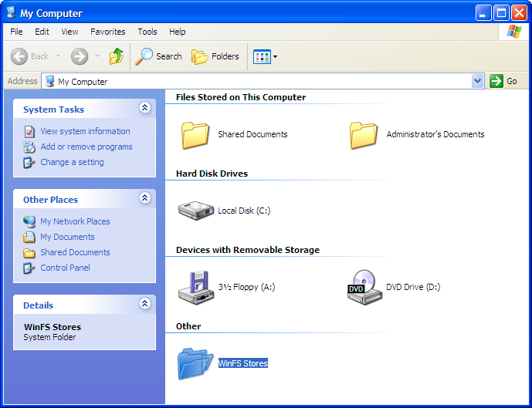Open the Help menu
This screenshot has width=532, height=408.
point(178,32)
